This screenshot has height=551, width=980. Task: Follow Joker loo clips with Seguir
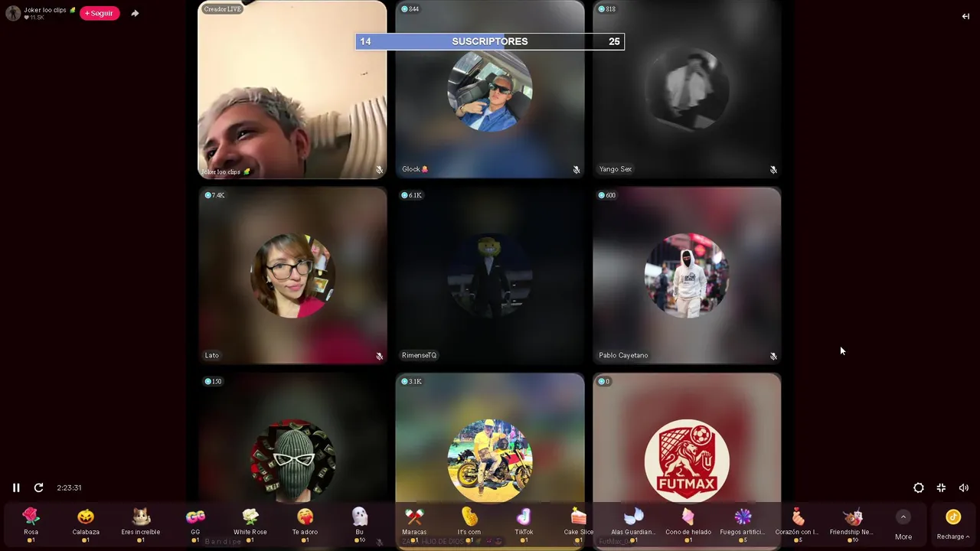click(100, 13)
